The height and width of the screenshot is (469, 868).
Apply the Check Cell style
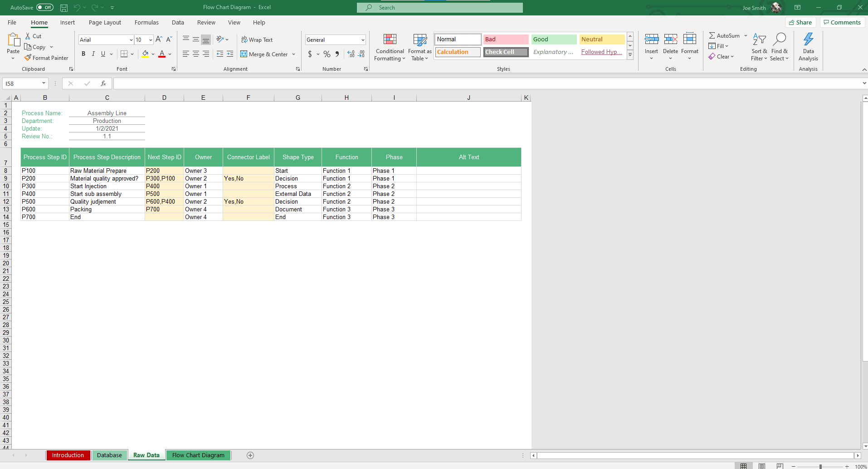tap(506, 52)
